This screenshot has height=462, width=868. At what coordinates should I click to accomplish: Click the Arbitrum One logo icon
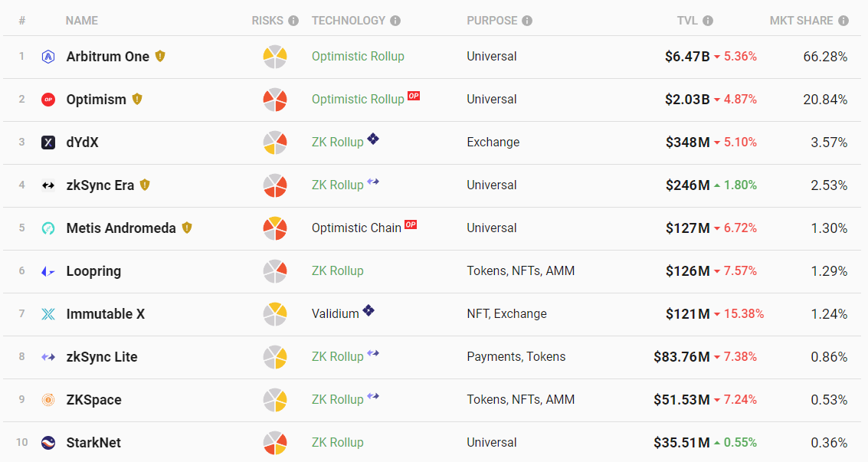(x=48, y=57)
